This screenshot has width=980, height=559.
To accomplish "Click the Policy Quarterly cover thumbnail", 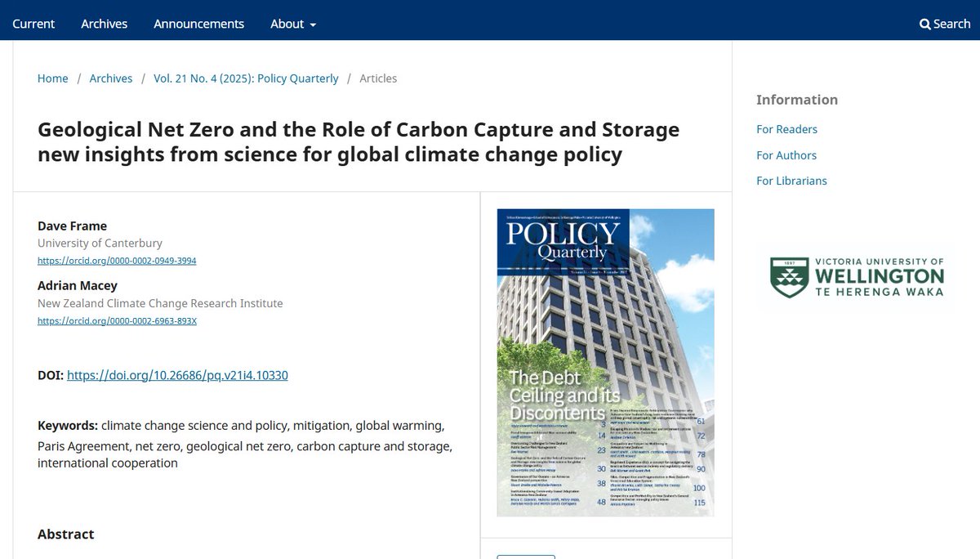I will [605, 363].
